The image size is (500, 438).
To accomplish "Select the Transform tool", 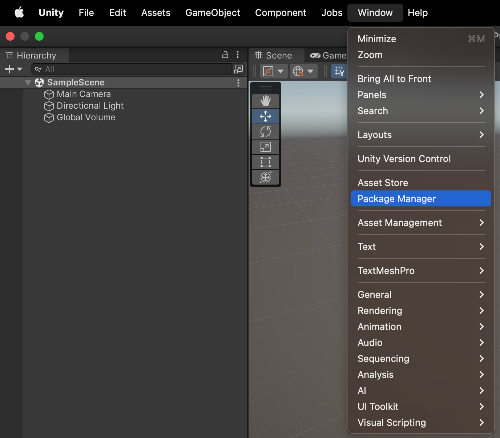I will (x=265, y=177).
